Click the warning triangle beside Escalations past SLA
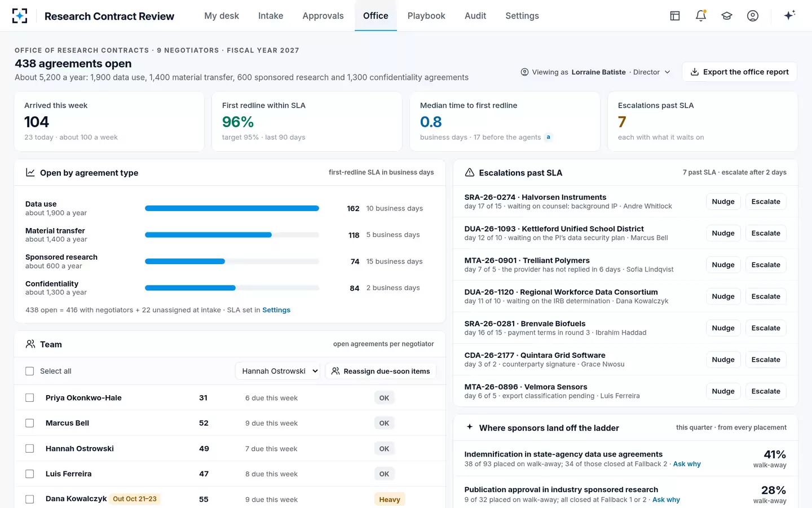The width and height of the screenshot is (812, 508). pos(469,173)
